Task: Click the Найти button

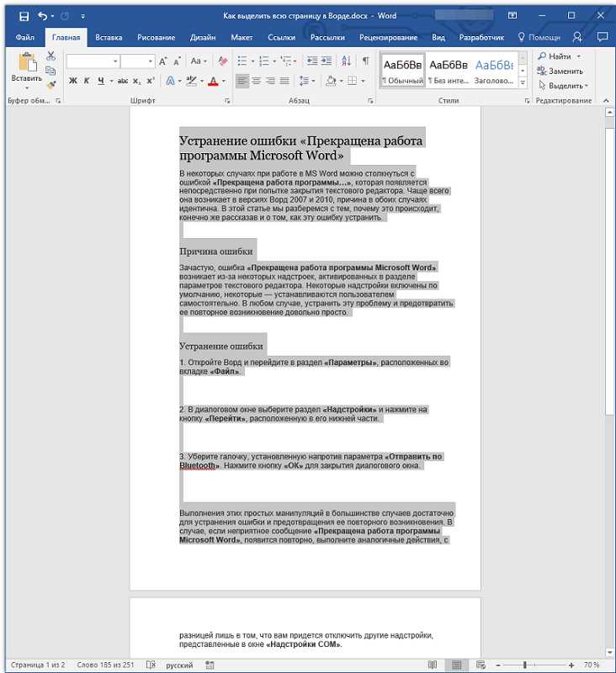Action: (555, 56)
